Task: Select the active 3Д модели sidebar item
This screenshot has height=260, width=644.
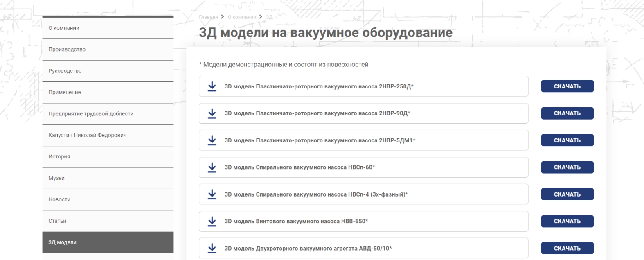Action: [x=63, y=242]
